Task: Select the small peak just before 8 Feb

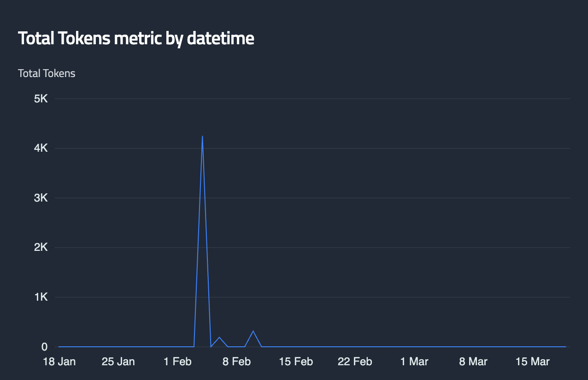Action: (219, 338)
